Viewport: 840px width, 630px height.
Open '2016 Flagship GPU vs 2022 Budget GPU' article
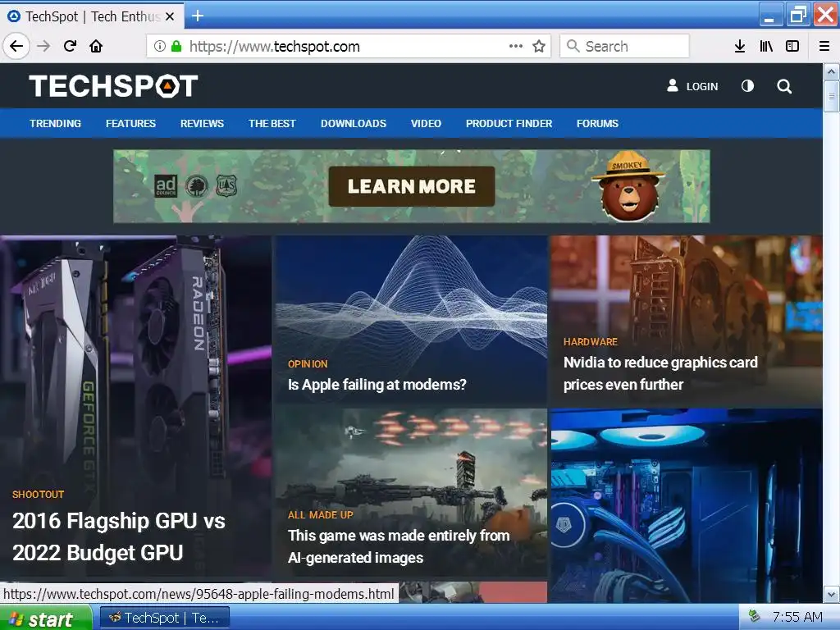(118, 536)
